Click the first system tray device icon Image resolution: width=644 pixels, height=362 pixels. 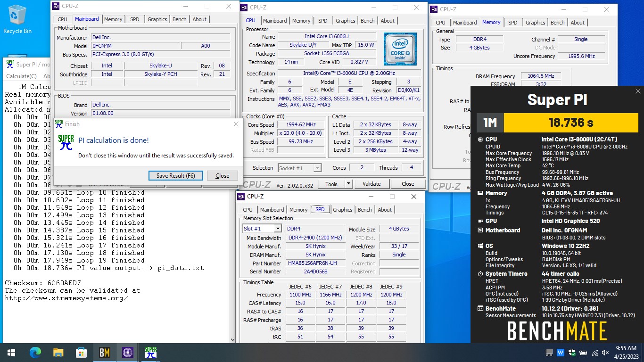549,353
